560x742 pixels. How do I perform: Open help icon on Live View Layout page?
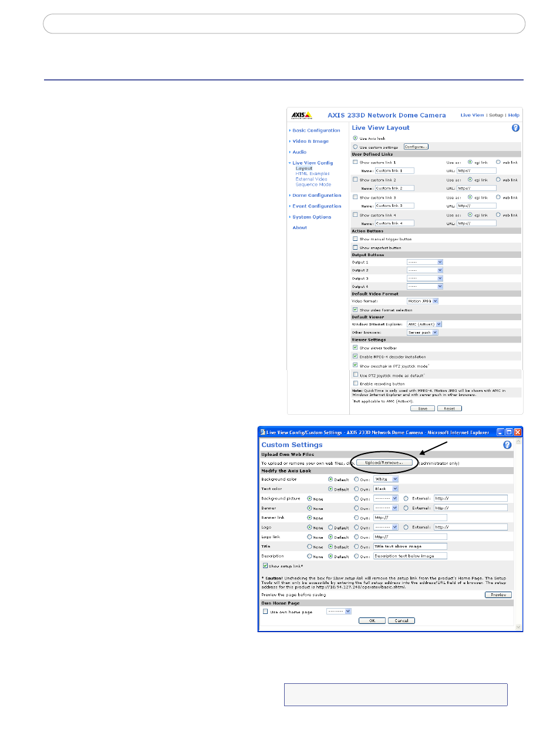pyautogui.click(x=515, y=128)
